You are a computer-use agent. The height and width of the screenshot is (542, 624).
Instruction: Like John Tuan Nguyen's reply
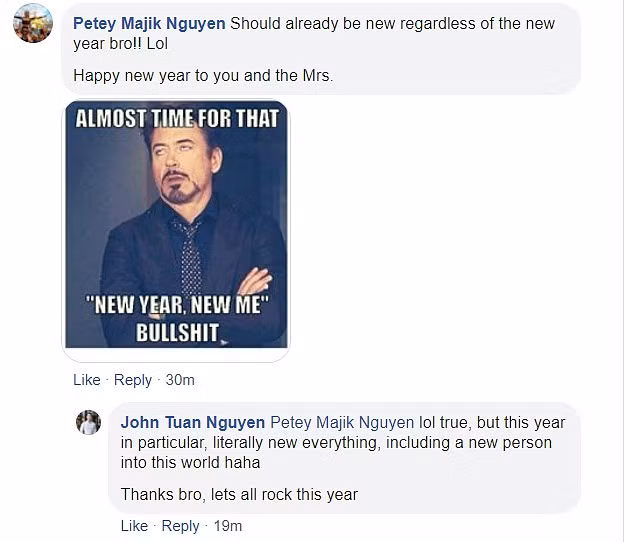click(x=134, y=526)
